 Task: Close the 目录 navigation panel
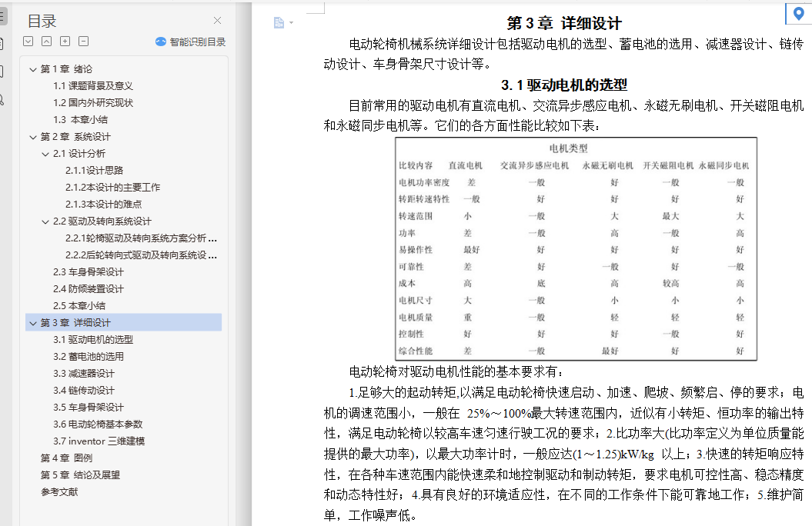click(x=218, y=20)
